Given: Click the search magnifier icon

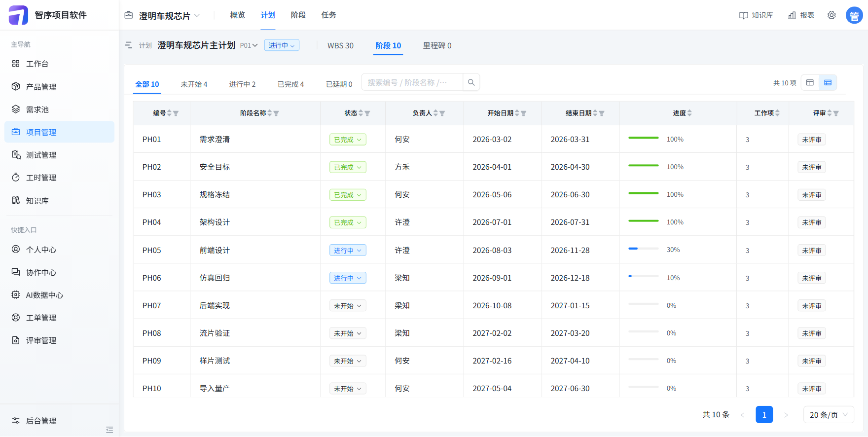Looking at the screenshot, I should (471, 82).
